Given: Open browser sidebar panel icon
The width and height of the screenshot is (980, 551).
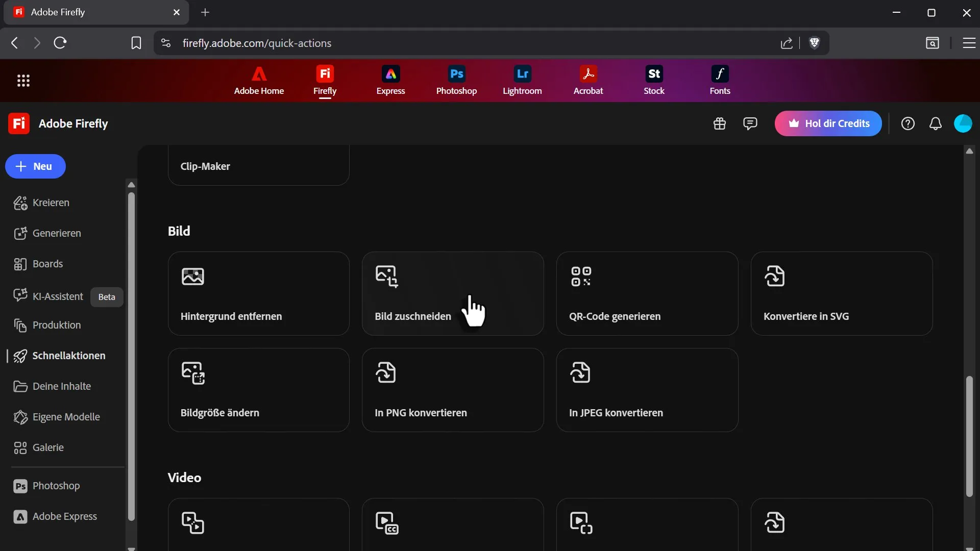Looking at the screenshot, I should (932, 43).
